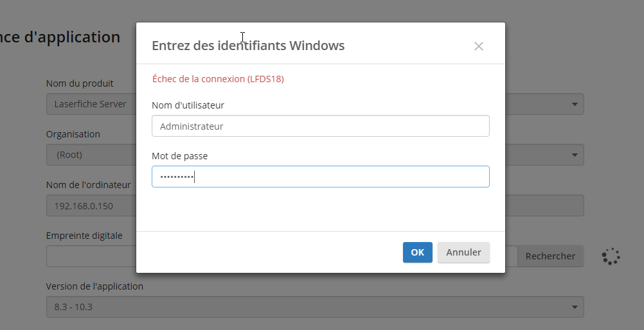The width and height of the screenshot is (644, 330).
Task: Click into the Mot de passe field
Action: tap(320, 177)
